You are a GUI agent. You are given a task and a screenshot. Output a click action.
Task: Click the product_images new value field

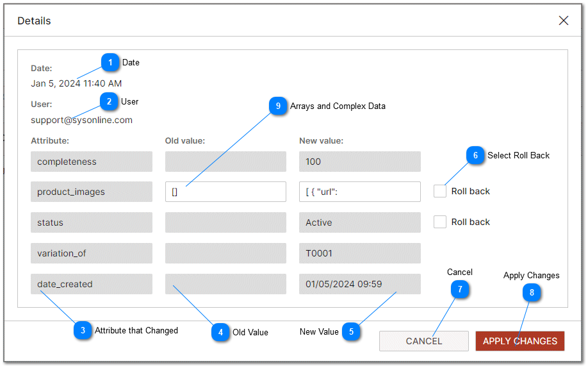359,192
